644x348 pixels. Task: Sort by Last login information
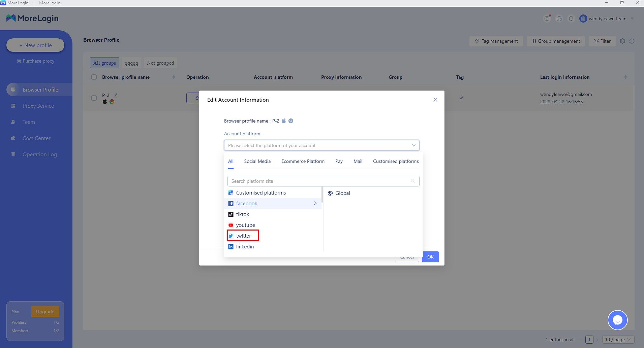tap(625, 77)
